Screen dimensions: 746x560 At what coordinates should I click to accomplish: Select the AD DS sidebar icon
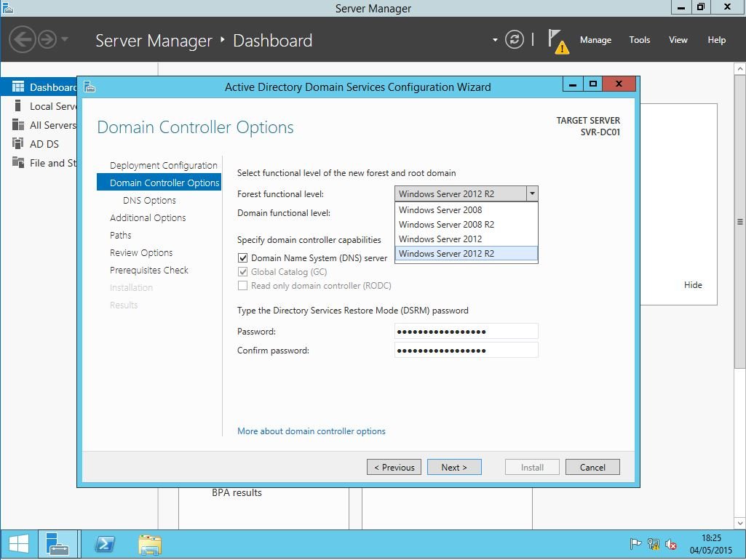pyautogui.click(x=18, y=144)
